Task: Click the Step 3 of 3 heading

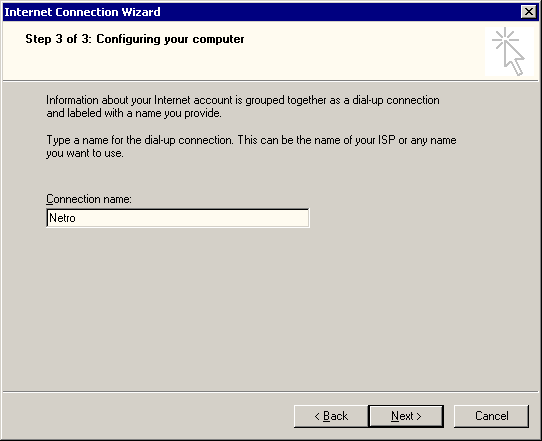Action: (134, 39)
